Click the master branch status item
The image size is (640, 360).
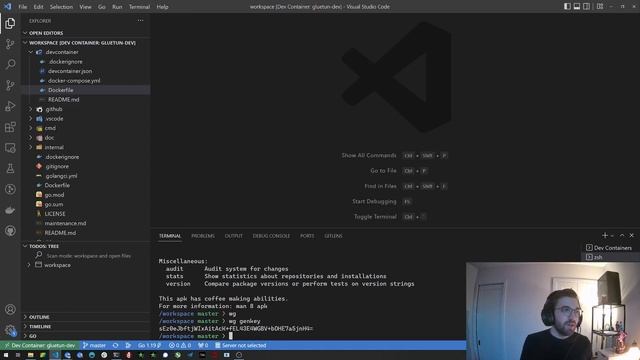pyautogui.click(x=94, y=345)
